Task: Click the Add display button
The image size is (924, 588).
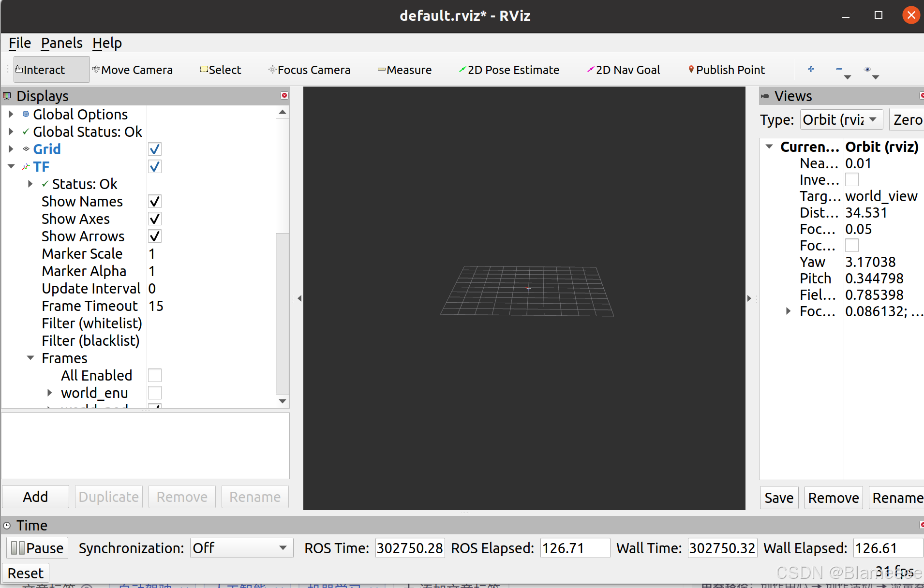Action: coord(35,497)
